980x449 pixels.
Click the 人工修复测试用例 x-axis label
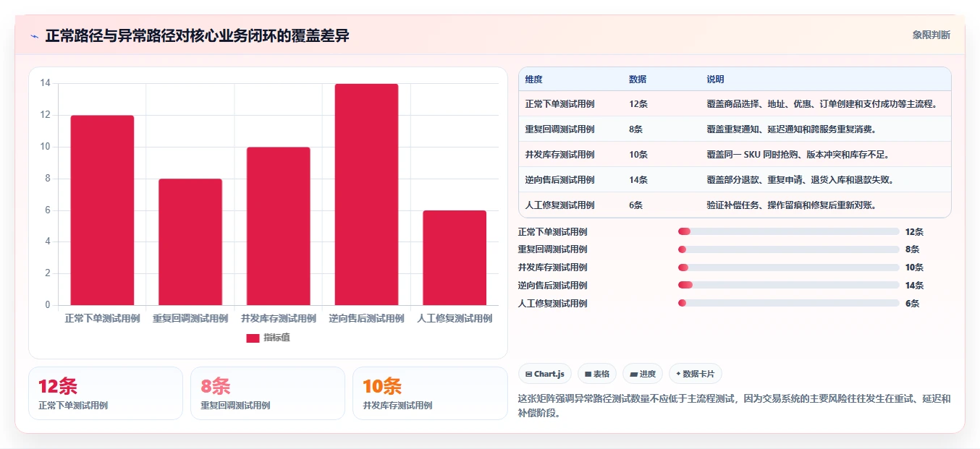pyautogui.click(x=455, y=319)
